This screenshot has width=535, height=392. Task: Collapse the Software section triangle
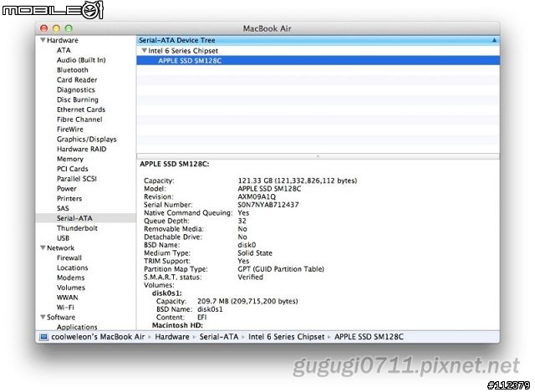pos(43,317)
